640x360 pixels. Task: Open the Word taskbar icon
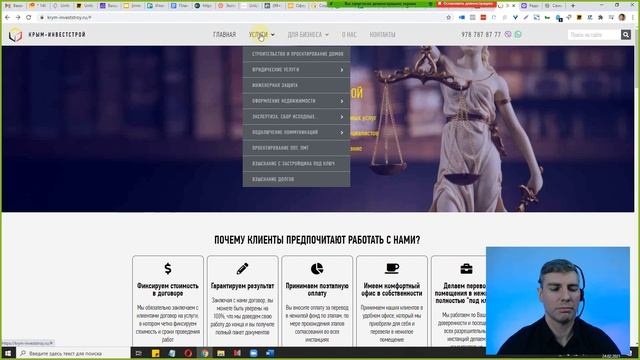270,353
